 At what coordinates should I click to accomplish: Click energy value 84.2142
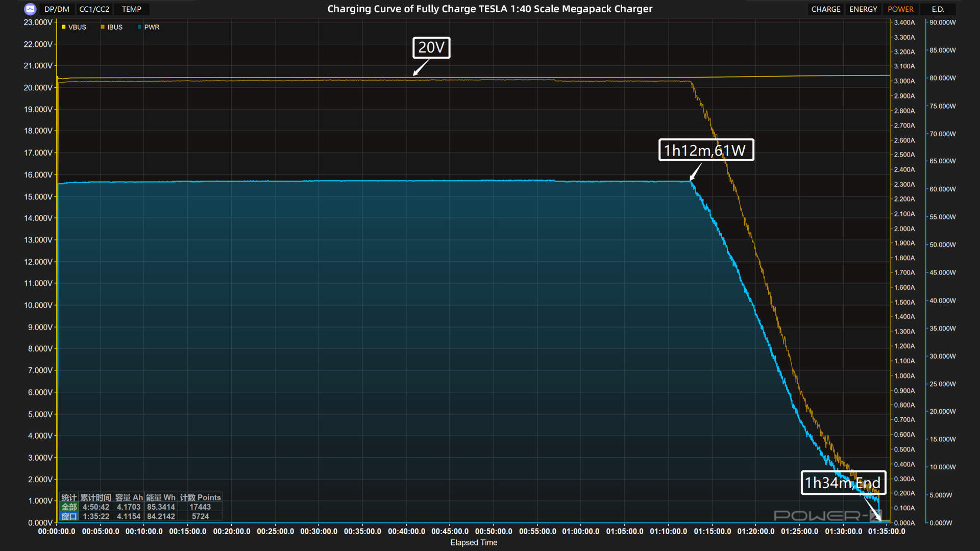(161, 516)
